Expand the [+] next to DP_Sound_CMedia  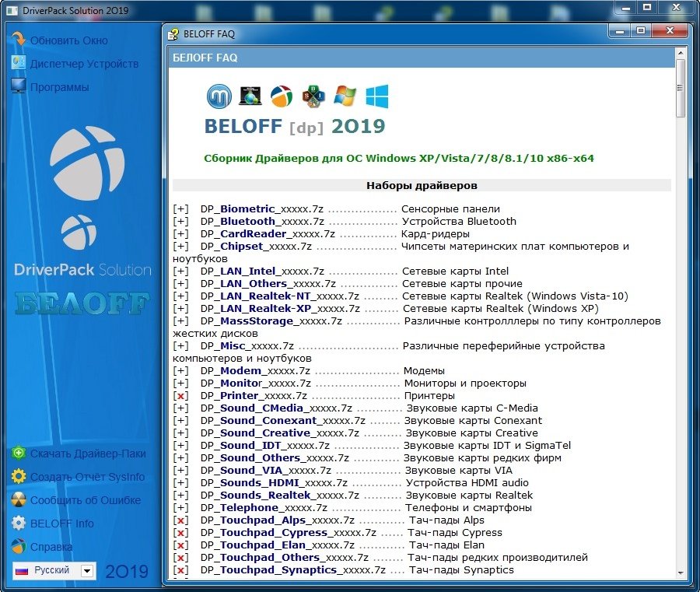coord(180,408)
